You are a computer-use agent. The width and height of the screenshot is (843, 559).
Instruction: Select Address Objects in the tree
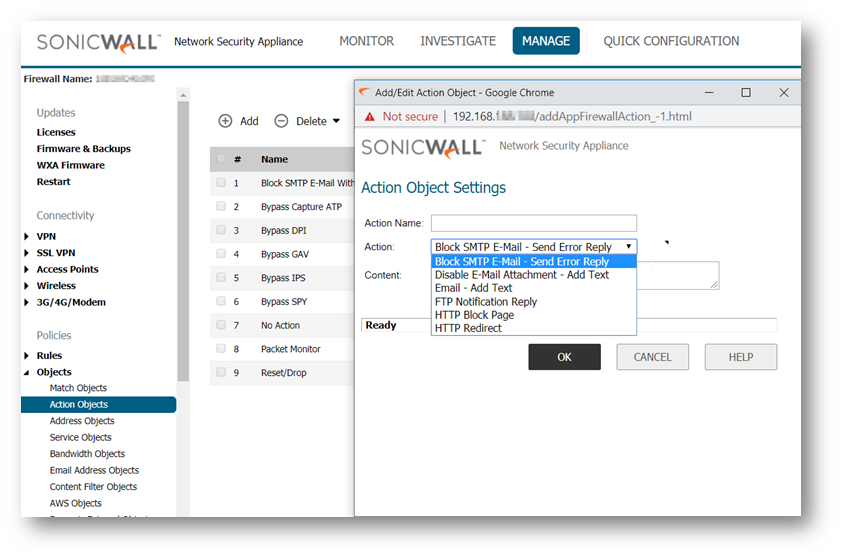pos(82,421)
